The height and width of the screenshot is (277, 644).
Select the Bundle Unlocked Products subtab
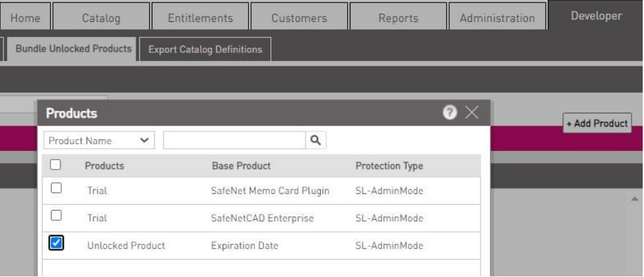(74, 49)
